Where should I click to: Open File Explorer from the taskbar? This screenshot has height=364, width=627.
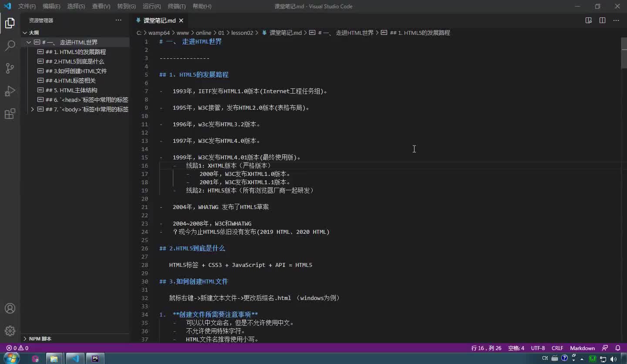click(54, 358)
